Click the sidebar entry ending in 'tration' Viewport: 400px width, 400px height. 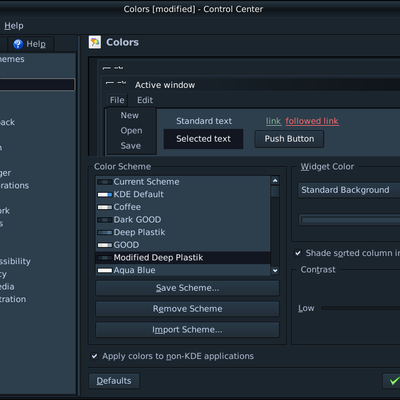pos(13,299)
